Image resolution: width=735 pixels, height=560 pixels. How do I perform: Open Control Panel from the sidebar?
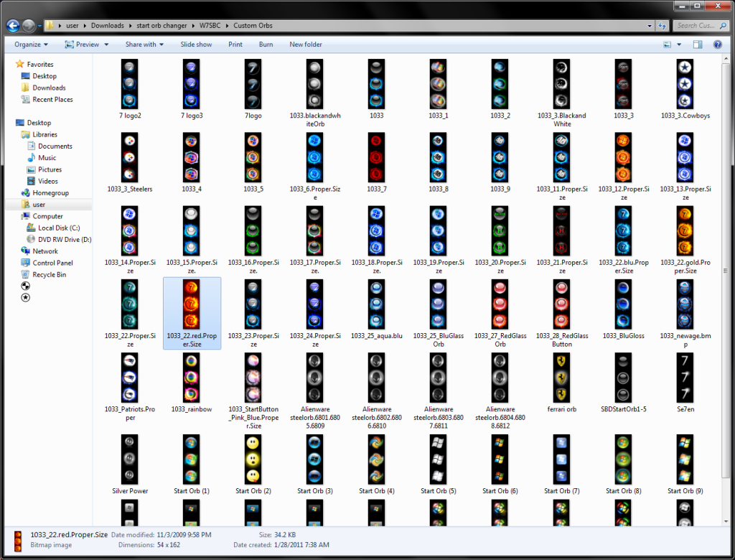[x=47, y=263]
